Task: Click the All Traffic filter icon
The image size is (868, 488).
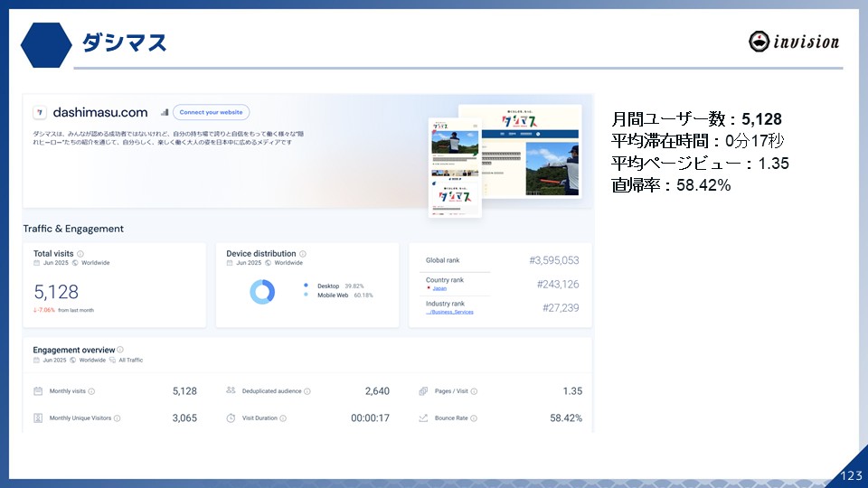Action: (112, 361)
